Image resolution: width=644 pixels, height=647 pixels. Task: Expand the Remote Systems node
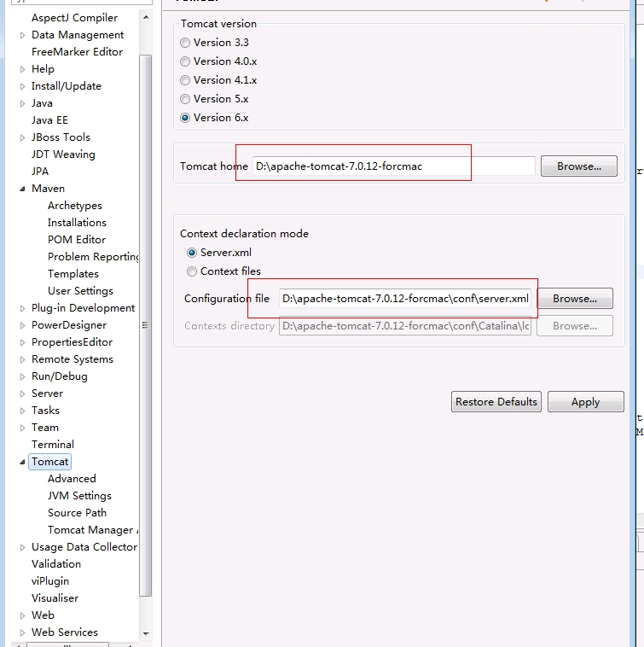pos(23,360)
